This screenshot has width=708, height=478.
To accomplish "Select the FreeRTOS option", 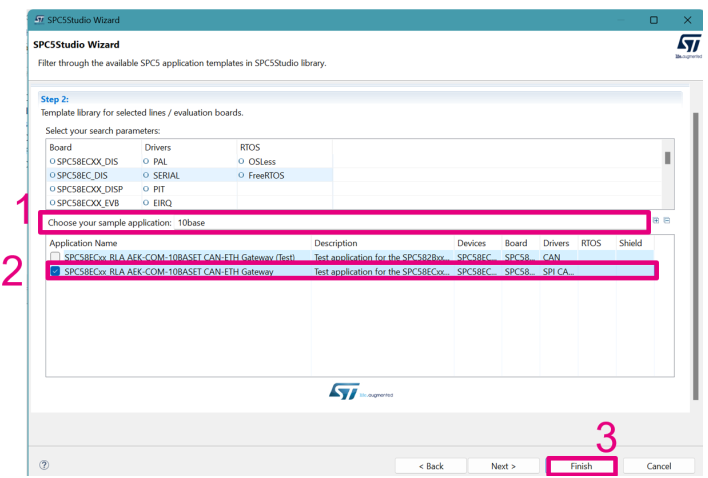I will pyautogui.click(x=261, y=175).
